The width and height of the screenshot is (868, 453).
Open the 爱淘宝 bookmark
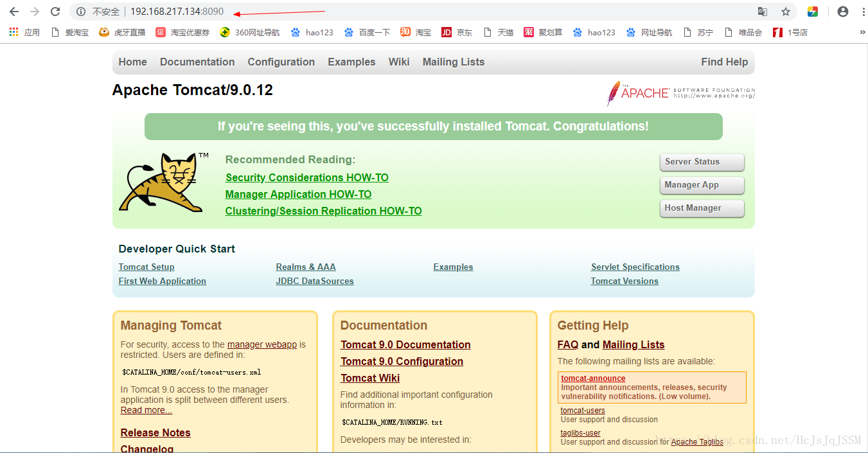[70, 32]
